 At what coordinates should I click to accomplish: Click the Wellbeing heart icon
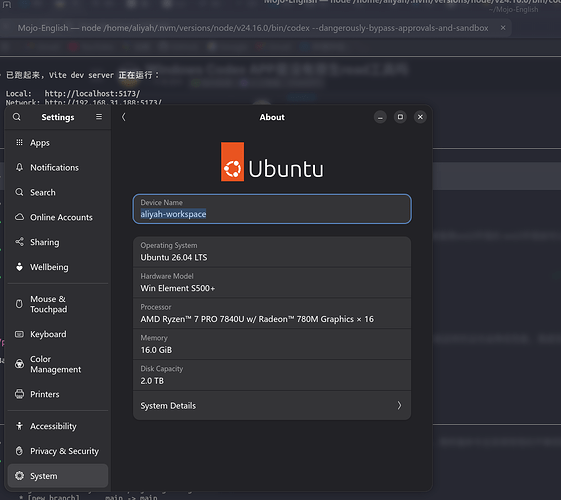click(19, 267)
